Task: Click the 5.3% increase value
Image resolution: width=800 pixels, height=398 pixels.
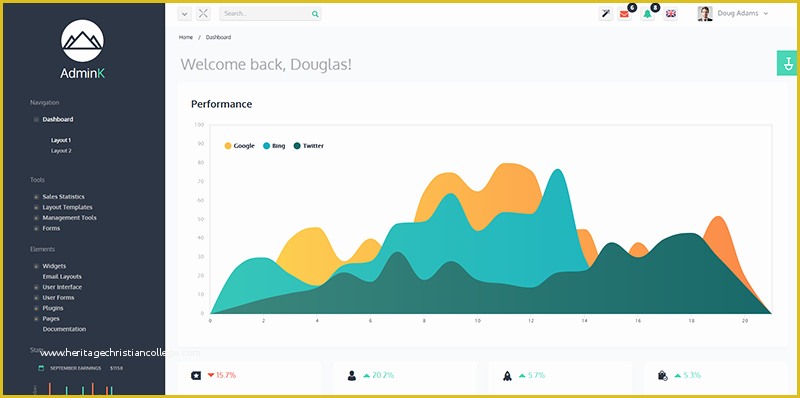Action: [692, 376]
